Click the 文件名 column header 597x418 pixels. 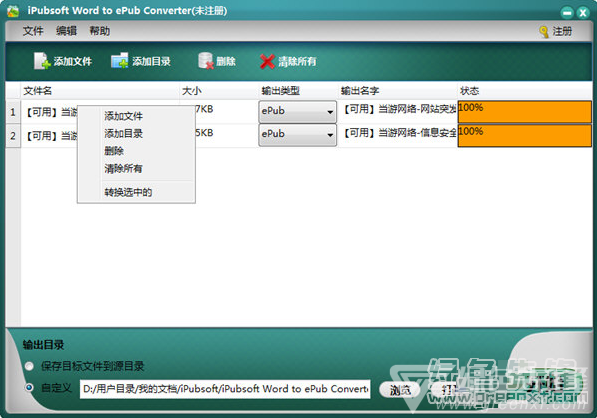(100, 91)
